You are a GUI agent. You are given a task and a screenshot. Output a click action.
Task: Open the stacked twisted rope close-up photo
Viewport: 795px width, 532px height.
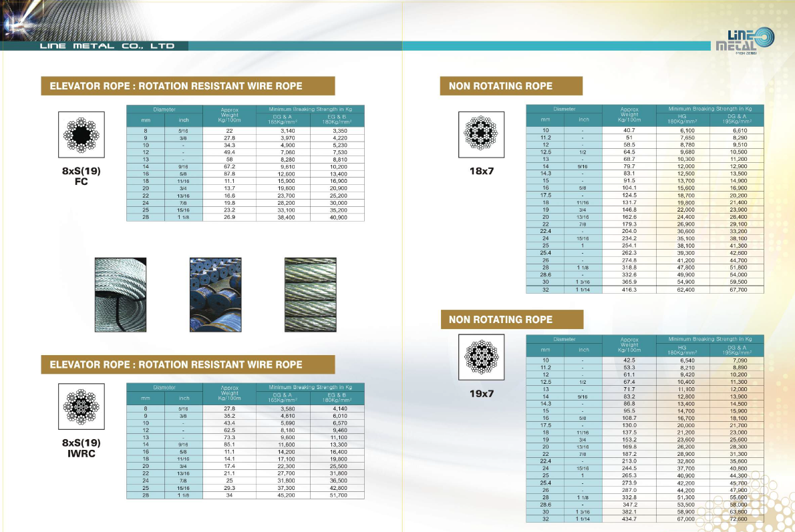(x=311, y=294)
